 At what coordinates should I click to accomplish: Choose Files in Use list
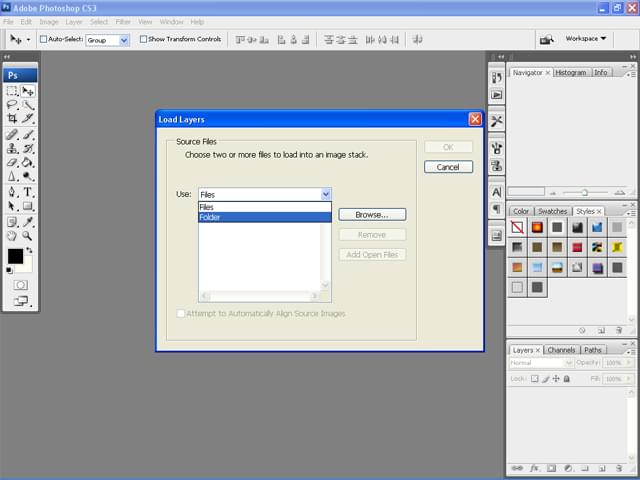[264, 207]
